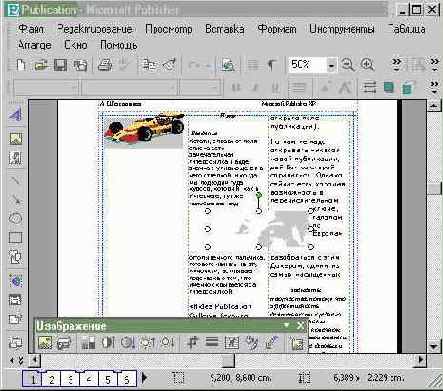Open the Вставка menu

coord(225,29)
